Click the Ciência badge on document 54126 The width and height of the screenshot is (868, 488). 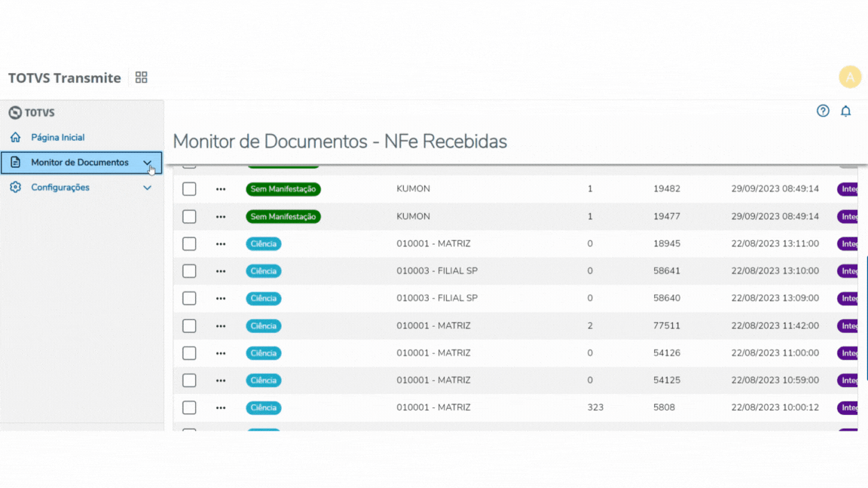tap(263, 352)
